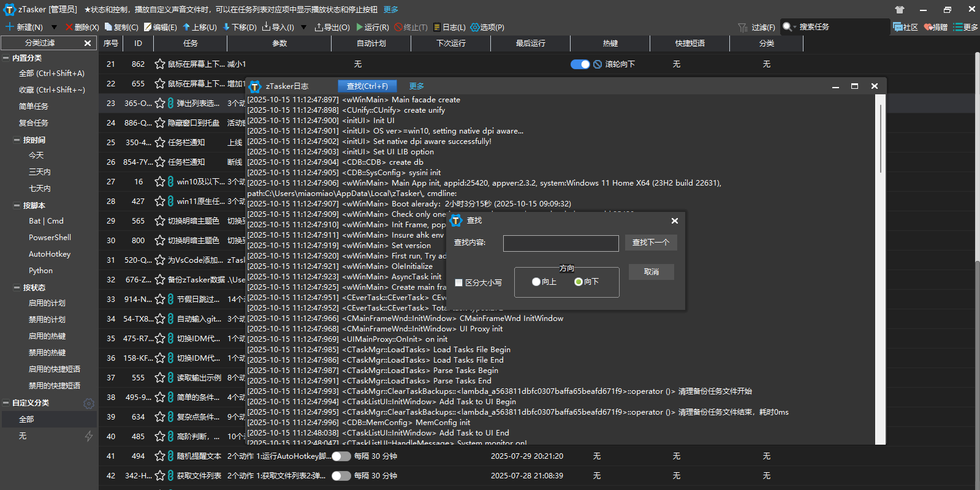Click the 查找内容 text input field
The width and height of the screenshot is (980, 490).
(x=561, y=243)
